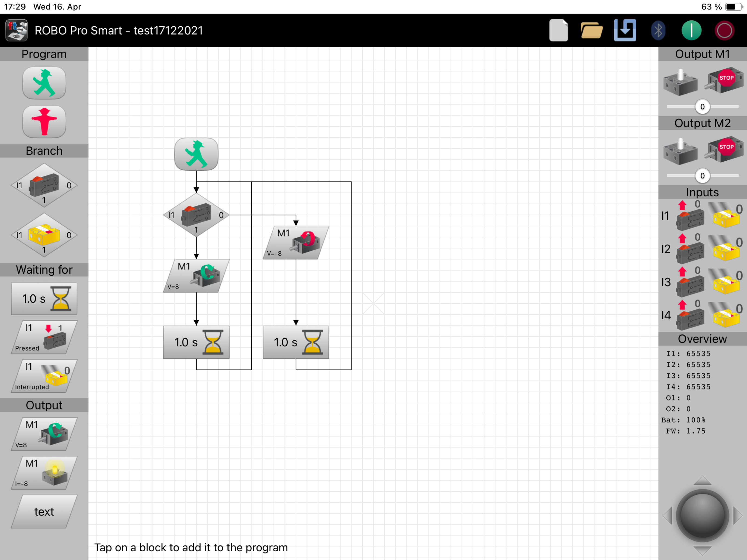Add I1 Pressed waiting block
This screenshot has height=560, width=747.
tap(44, 337)
